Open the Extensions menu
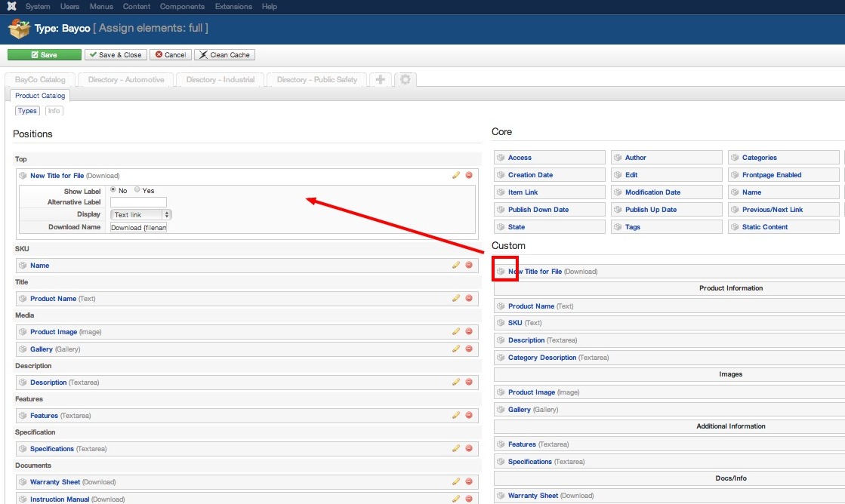This screenshot has width=845, height=504. [x=233, y=7]
